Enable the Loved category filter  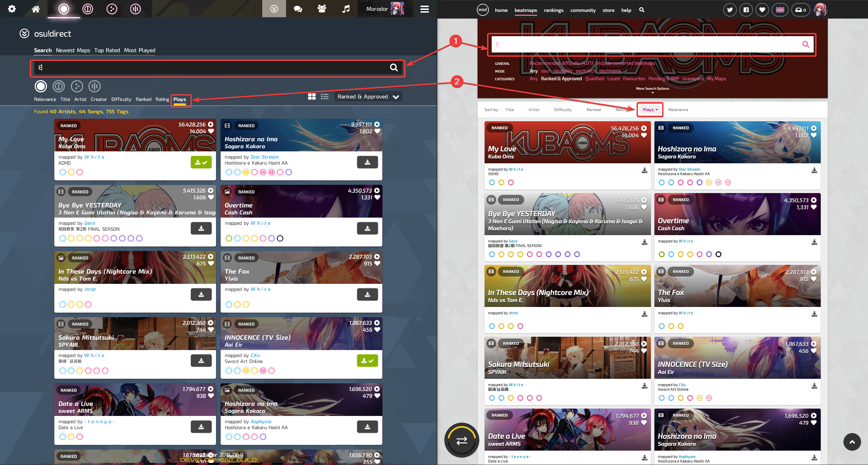click(613, 78)
